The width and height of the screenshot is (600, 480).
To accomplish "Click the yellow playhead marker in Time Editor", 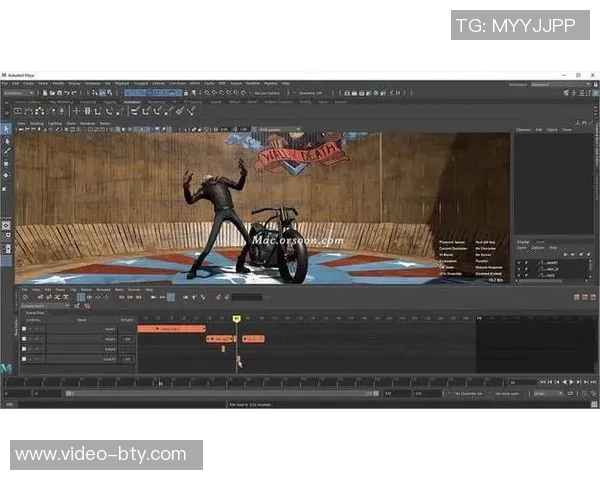I will [237, 318].
